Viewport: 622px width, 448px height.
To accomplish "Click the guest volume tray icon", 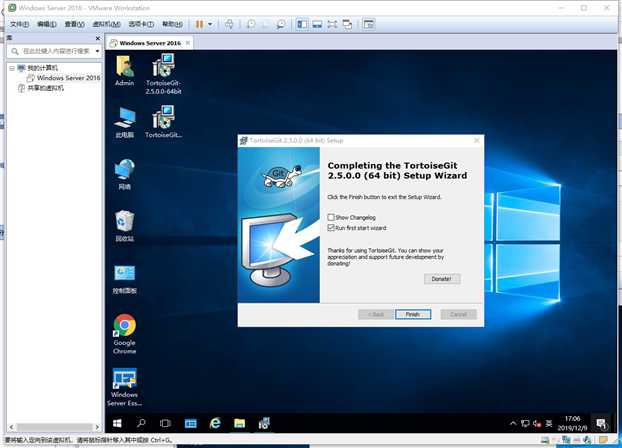I will click(x=537, y=423).
